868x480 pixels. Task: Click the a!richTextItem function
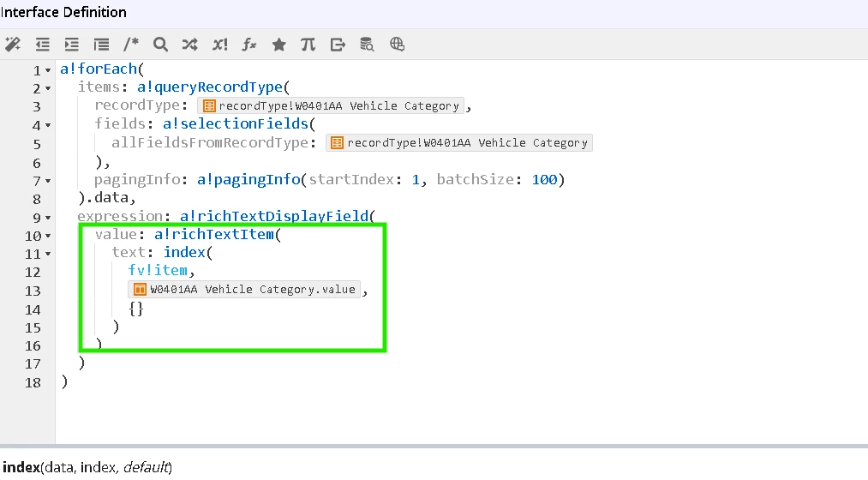213,234
